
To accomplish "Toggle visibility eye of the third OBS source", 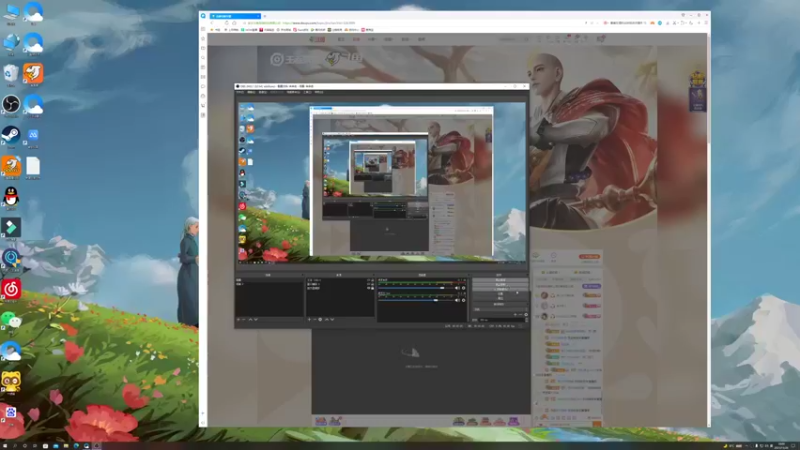I will point(368,288).
